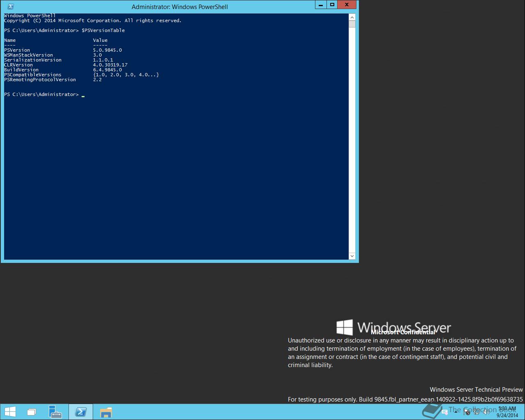Open Task View from the taskbar
Viewport: 525px width, 420px height.
tap(32, 412)
